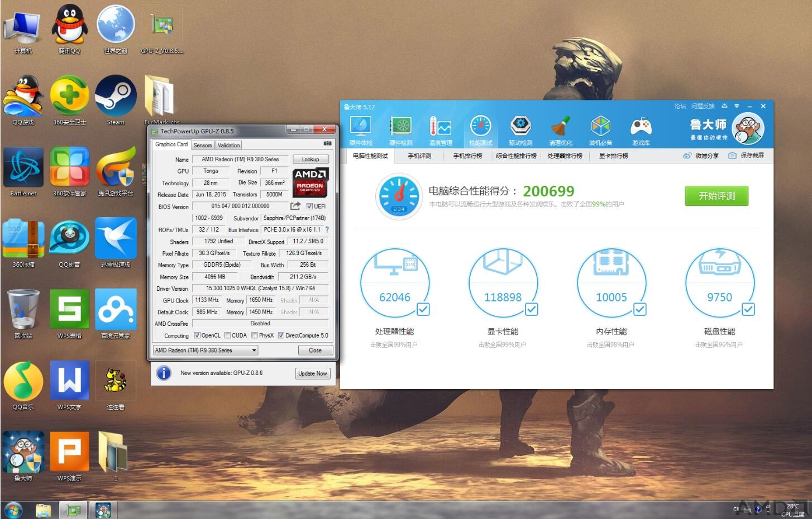
Task: Open 迅雷极速版 desktop icon
Action: pyautogui.click(x=116, y=243)
